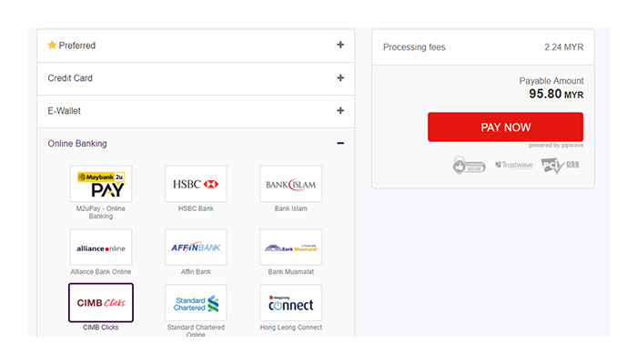Image resolution: width=637 pixels, height=364 pixels.
Task: Expand Preferred with its plus icon
Action: [340, 45]
